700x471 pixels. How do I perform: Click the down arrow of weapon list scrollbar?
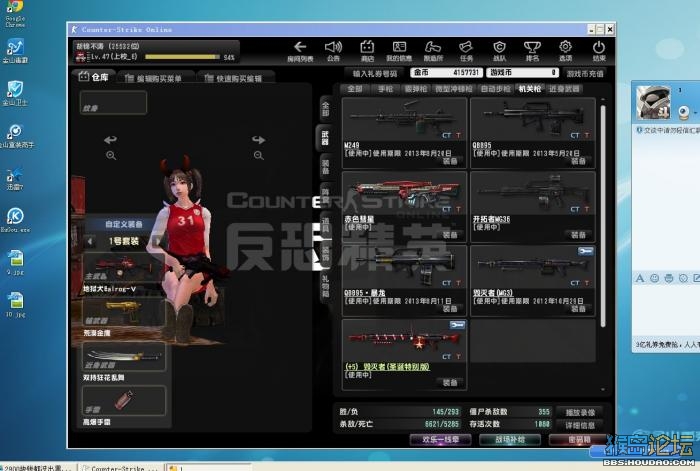point(603,389)
